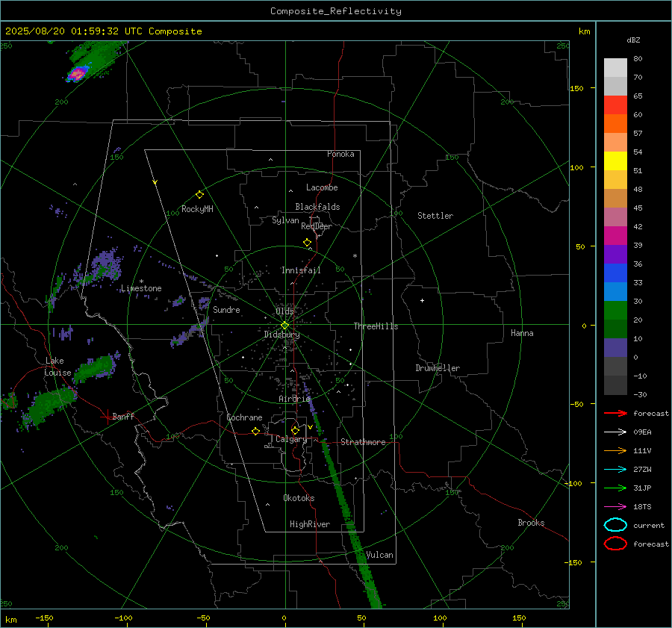Click the -100 tick on right axis
Image resolution: width=672 pixels, height=628 pixels.
pyautogui.click(x=573, y=483)
